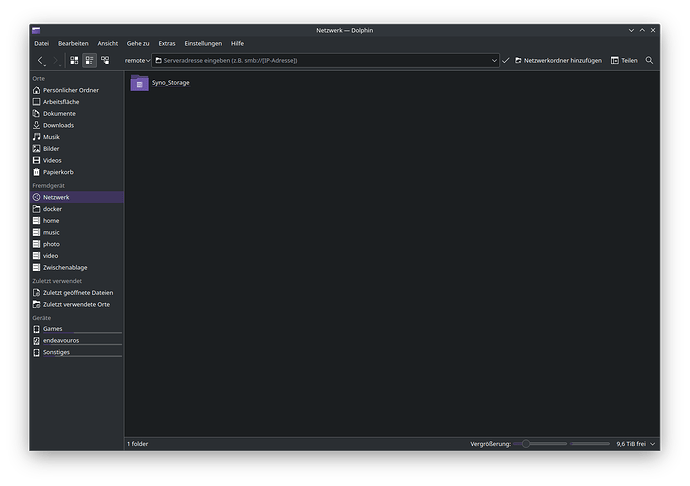Open Zwischenablage share
The image size is (690, 486).
(x=77, y=268)
